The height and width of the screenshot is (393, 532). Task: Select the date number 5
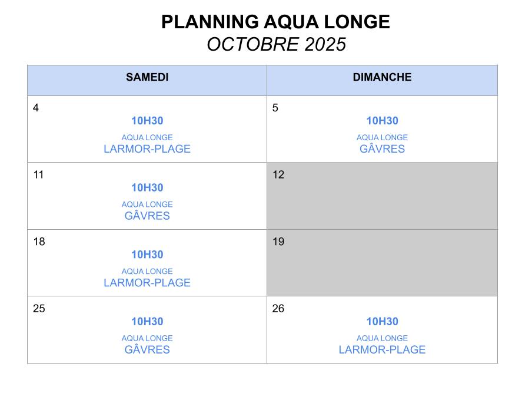[x=275, y=108]
